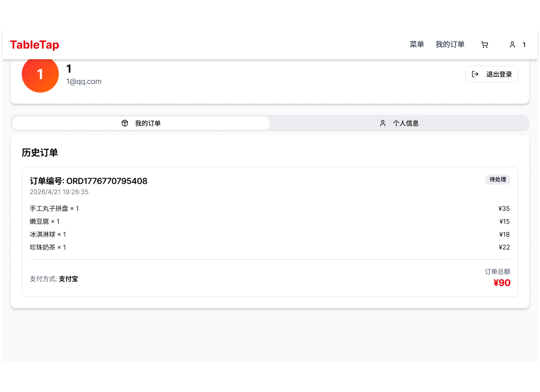540x392 pixels.
Task: Click the price ¥18
Action: point(504,234)
